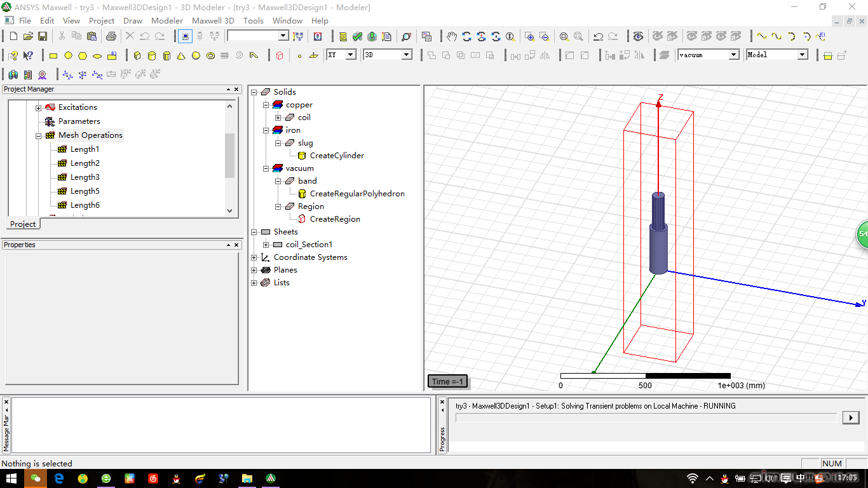Viewport: 868px width, 488px height.
Task: Click the Validate green checkmark icon
Action: click(358, 37)
